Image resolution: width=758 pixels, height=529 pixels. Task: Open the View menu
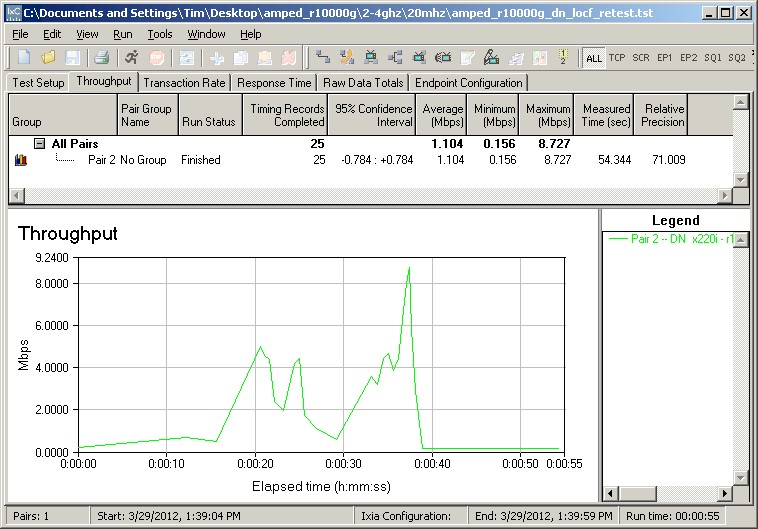click(87, 34)
